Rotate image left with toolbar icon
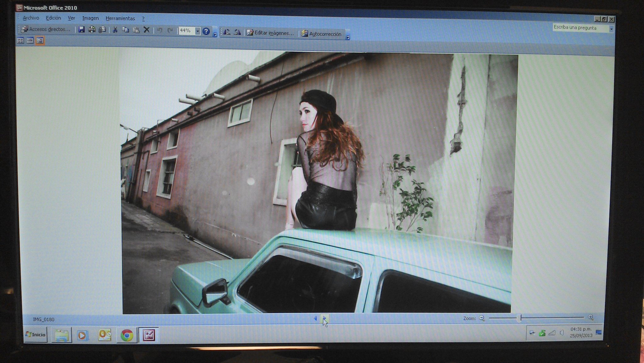 coord(227,32)
